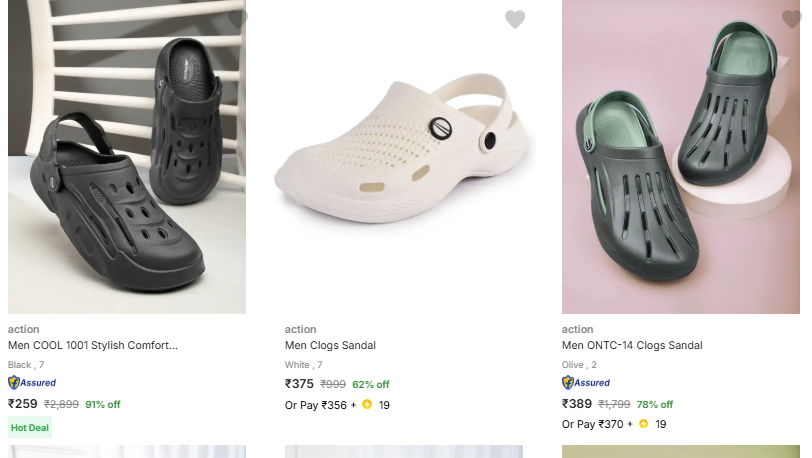Viewport: 812px width, 458px height.
Task: Click the ₹389 price on olive clogs
Action: [577, 404]
